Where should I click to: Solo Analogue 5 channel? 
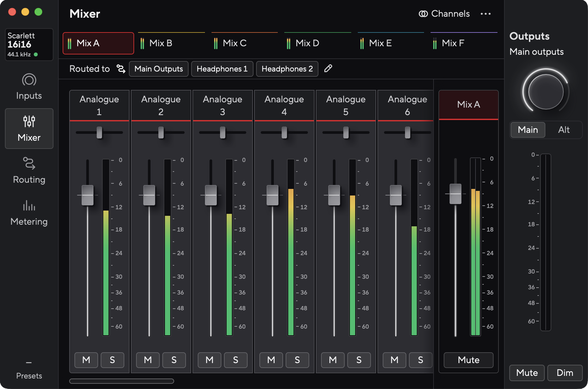359,360
